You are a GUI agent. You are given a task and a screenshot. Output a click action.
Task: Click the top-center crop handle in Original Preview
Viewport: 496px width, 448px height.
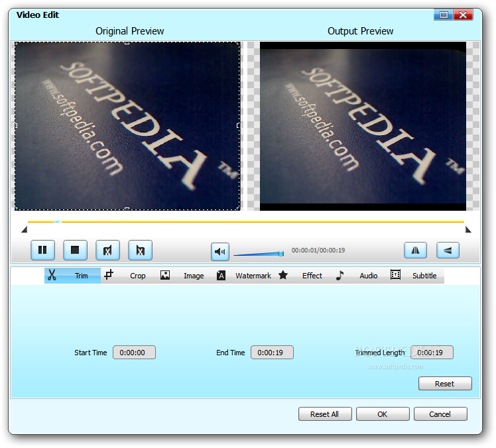(x=127, y=42)
